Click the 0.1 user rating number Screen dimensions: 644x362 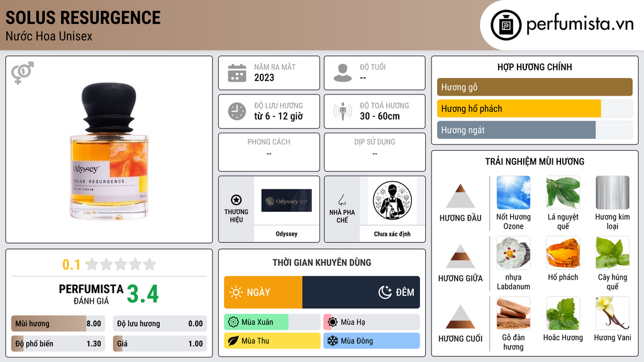click(71, 265)
